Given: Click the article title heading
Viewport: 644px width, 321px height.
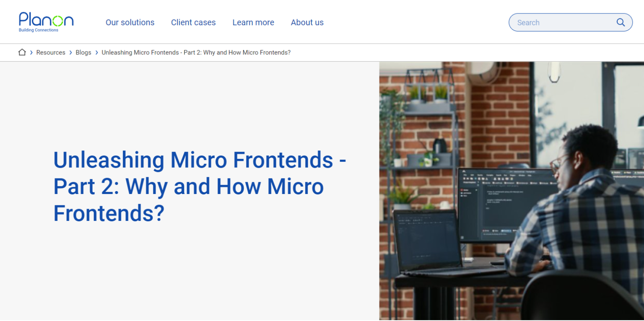Looking at the screenshot, I should pos(200,186).
